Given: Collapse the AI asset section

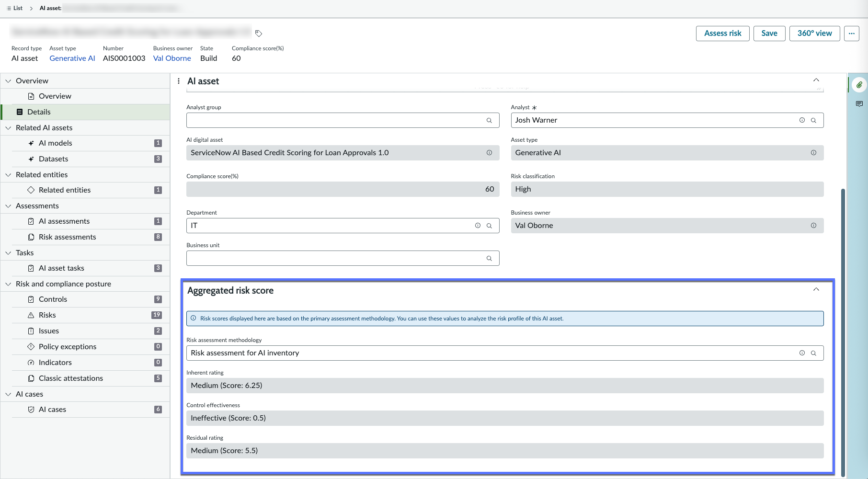Looking at the screenshot, I should [x=816, y=80].
